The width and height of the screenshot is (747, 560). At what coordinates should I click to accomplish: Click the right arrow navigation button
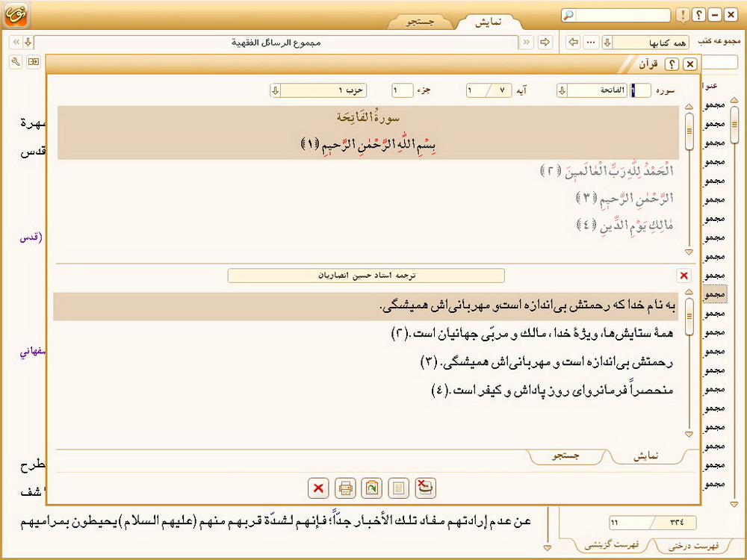(545, 43)
